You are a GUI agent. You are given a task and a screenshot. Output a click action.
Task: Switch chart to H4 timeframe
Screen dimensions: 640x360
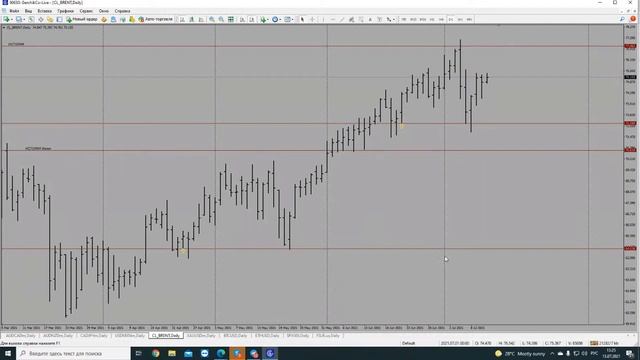[441, 19]
